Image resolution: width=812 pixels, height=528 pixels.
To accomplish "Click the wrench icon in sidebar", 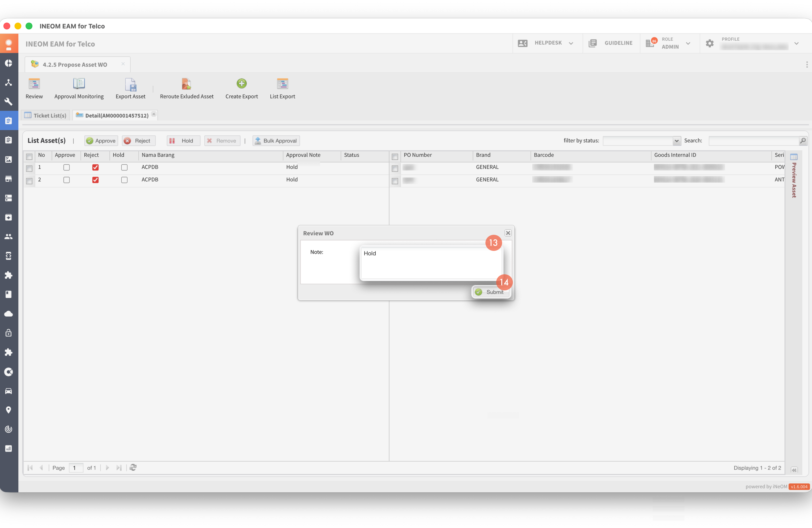I will [8, 101].
